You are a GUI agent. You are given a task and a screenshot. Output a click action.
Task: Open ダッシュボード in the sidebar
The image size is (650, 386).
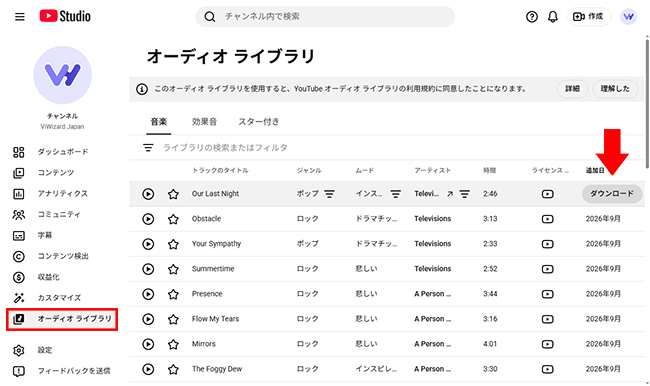coord(62,152)
